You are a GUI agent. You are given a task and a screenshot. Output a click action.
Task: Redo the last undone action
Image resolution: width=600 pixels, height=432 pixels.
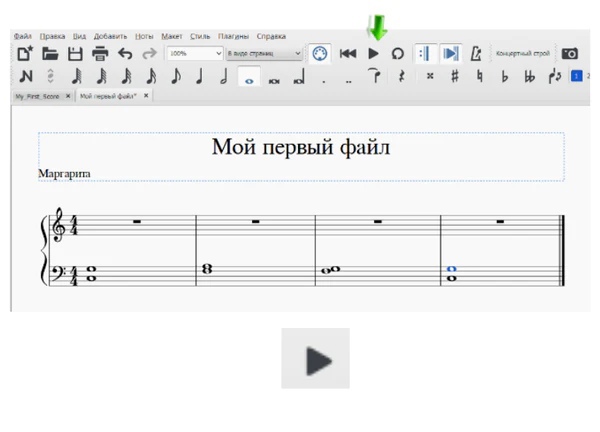pyautogui.click(x=150, y=54)
